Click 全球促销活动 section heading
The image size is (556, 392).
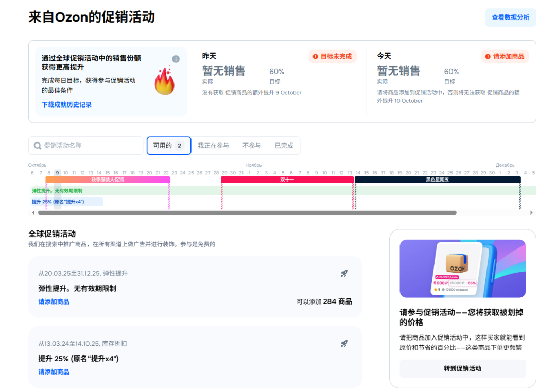point(52,234)
